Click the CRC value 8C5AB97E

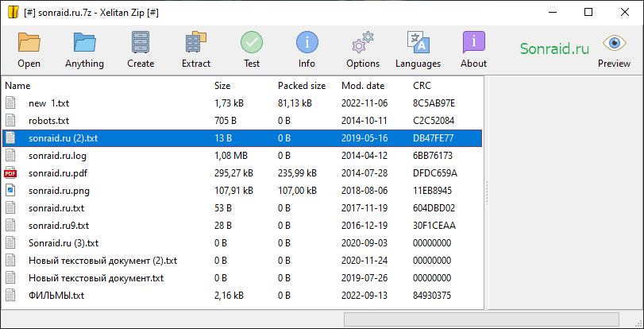click(x=434, y=103)
